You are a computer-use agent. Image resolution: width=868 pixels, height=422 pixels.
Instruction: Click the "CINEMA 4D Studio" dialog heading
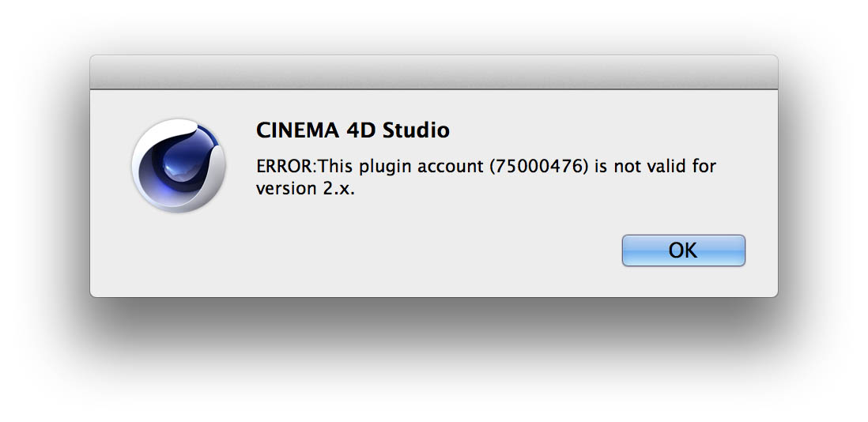(x=353, y=130)
